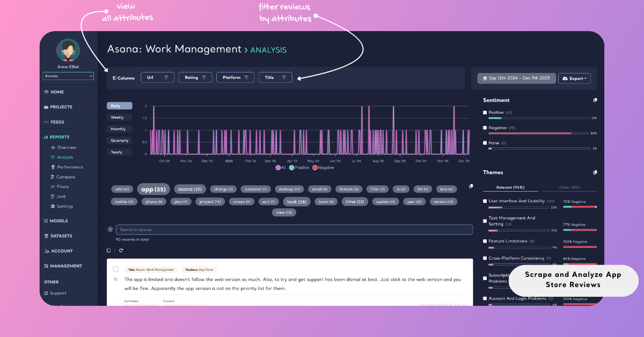Screen dimensions: 644x337
Task: Click the time (23) keyword tag
Action: pyautogui.click(x=355, y=202)
